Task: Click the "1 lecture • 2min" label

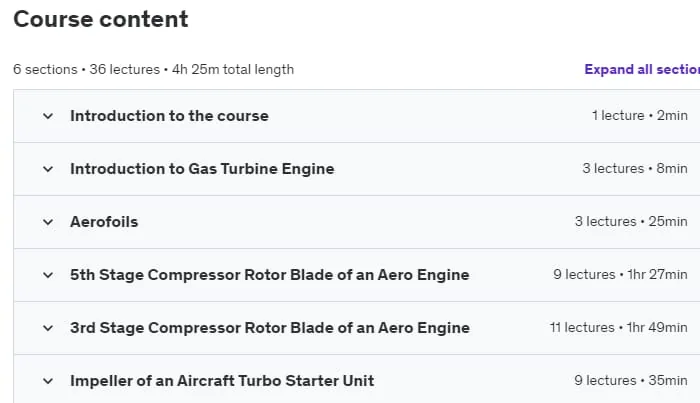Action: (x=640, y=116)
